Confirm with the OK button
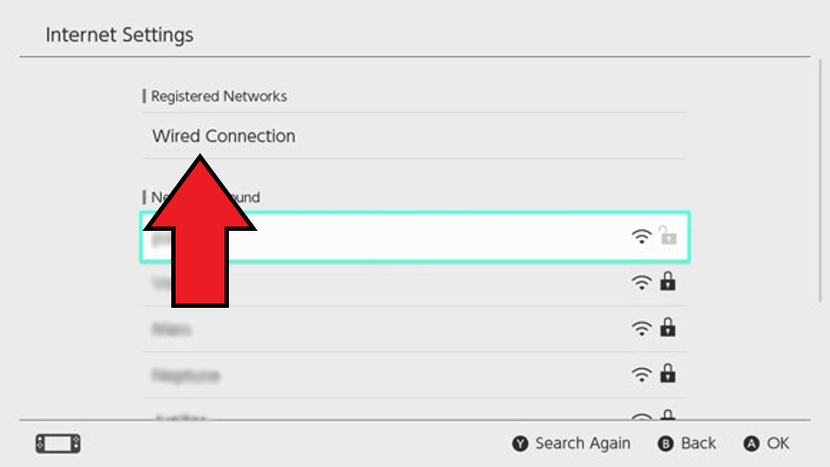Viewport: 830px width, 467px height. click(x=766, y=443)
